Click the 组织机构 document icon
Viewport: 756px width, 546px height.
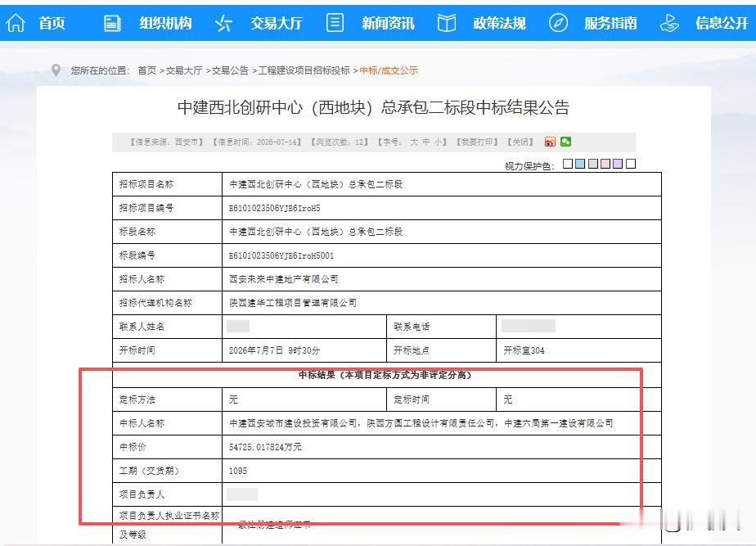pyautogui.click(x=112, y=23)
